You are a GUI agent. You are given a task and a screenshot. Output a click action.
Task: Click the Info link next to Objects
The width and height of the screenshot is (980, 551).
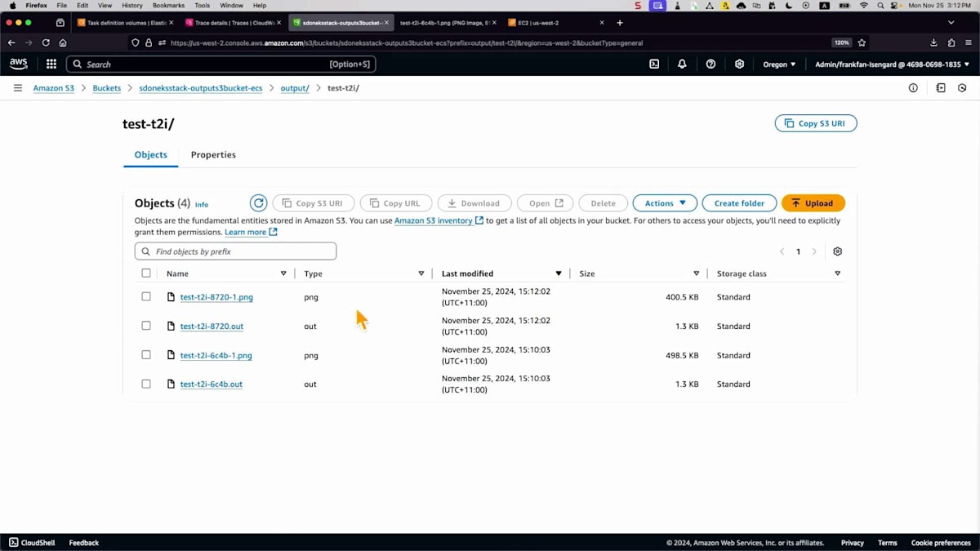202,204
